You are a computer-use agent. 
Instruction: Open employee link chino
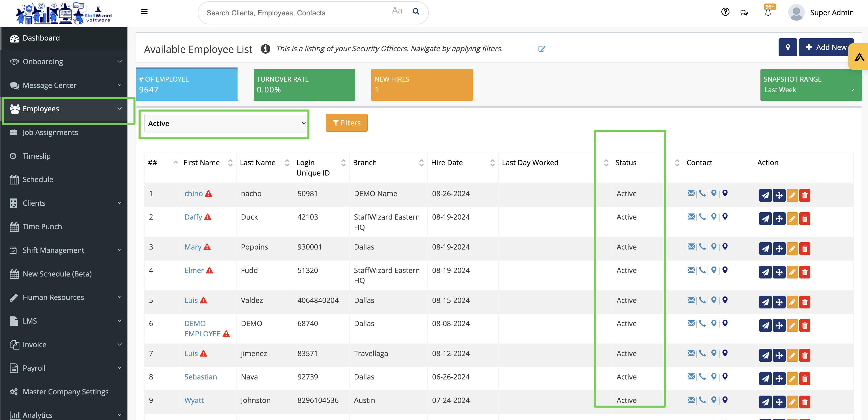tap(193, 194)
